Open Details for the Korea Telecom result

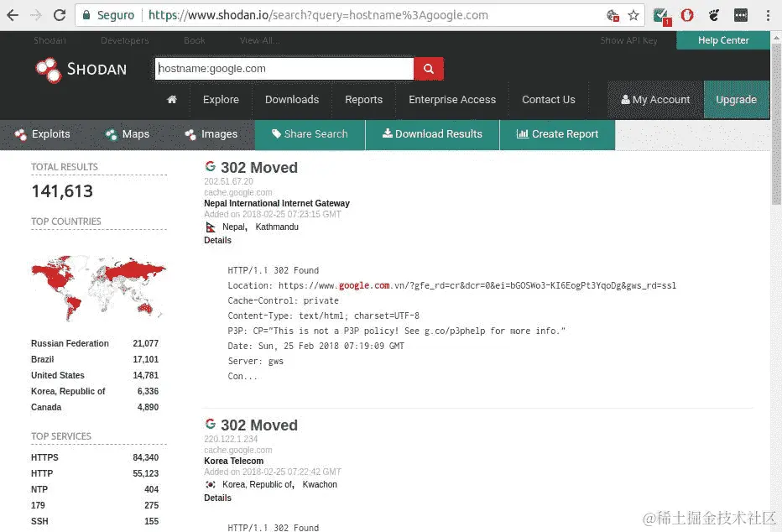(x=217, y=498)
